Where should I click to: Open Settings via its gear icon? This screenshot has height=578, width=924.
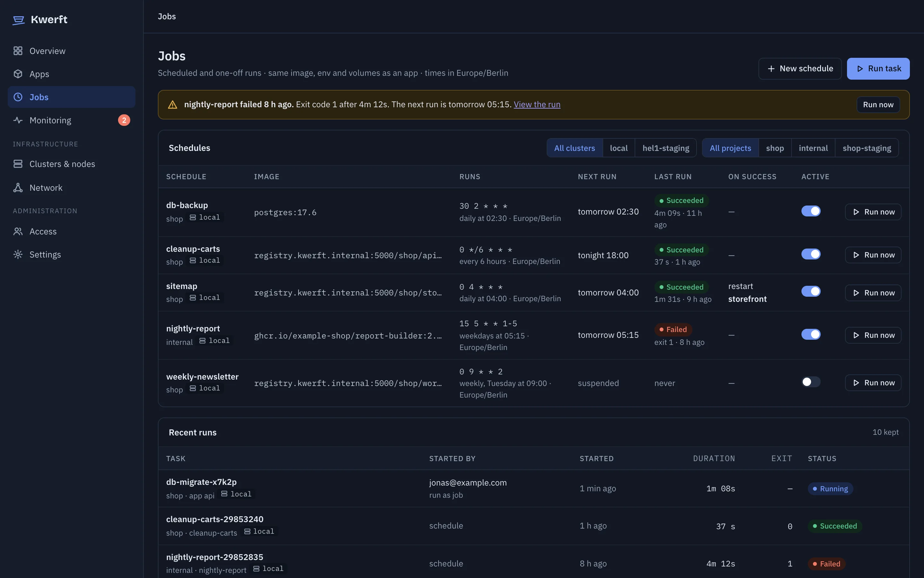(x=18, y=255)
